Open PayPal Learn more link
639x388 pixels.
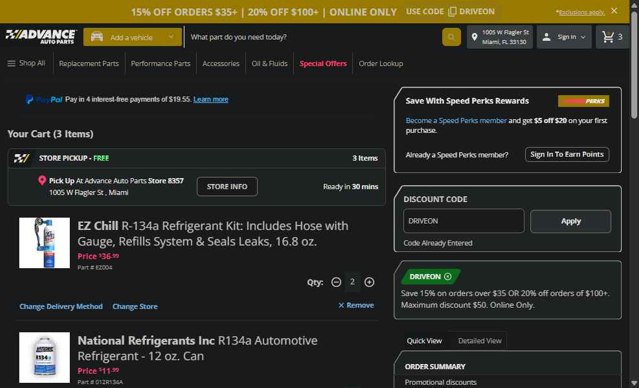coord(211,99)
